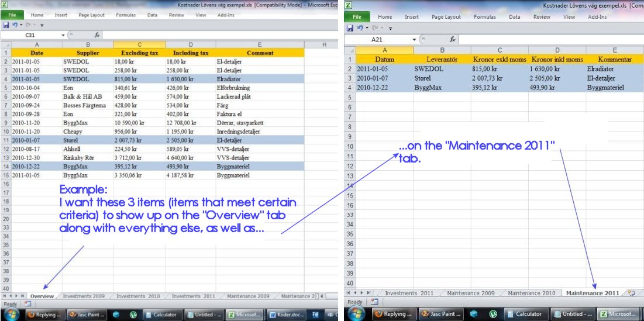Click the Save icon in left Excel window
Viewport: 644px width, 321px height.
(6, 25)
